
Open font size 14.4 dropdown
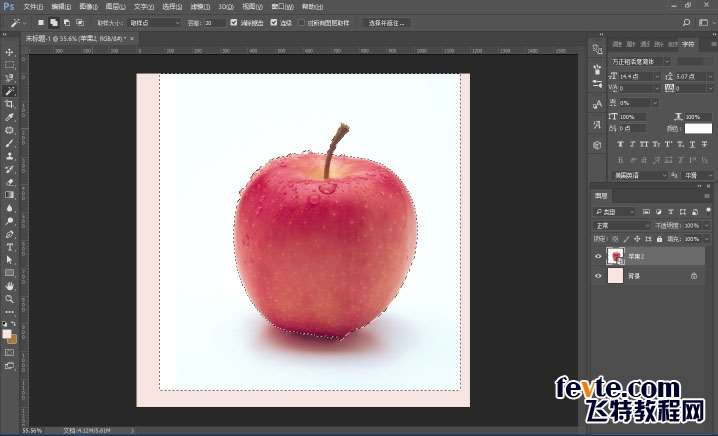coord(658,76)
